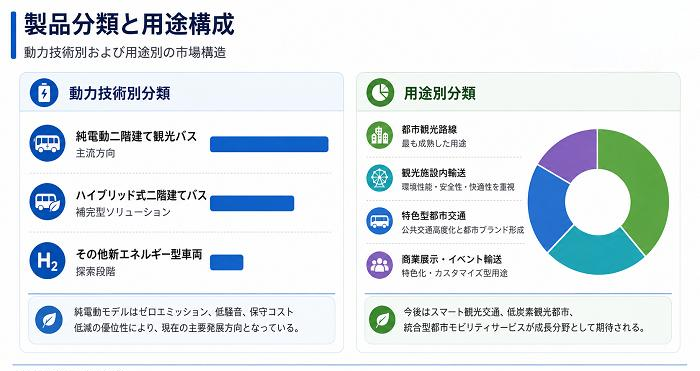Click the green segment of the donut chart
This screenshot has height=371, width=700.
643,188
